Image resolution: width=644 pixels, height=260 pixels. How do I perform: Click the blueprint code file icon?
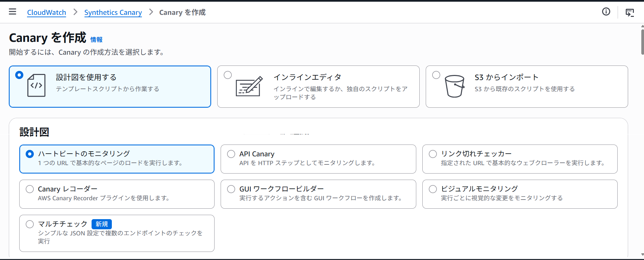[x=36, y=85]
